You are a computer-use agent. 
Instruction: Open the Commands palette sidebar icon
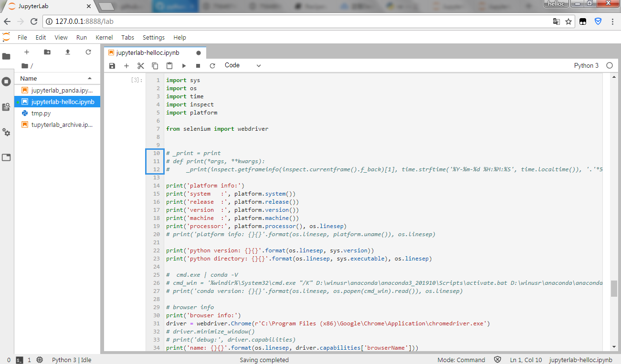click(6, 107)
